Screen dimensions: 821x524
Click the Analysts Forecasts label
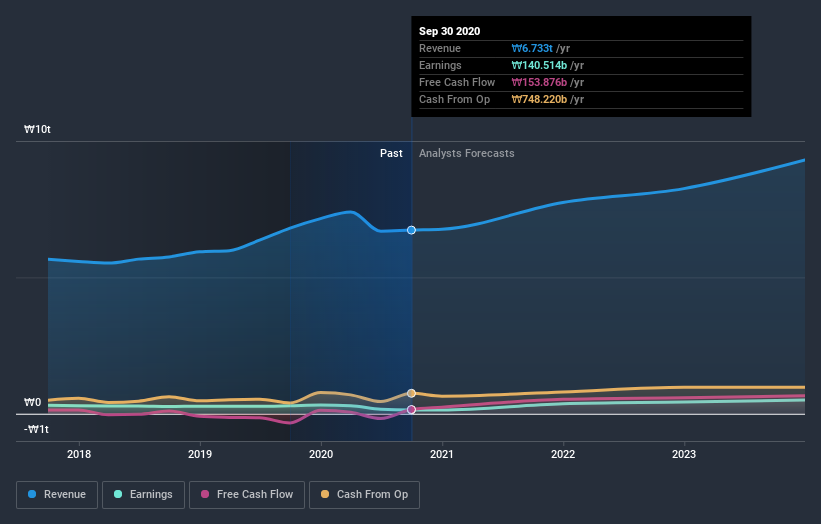(x=467, y=153)
